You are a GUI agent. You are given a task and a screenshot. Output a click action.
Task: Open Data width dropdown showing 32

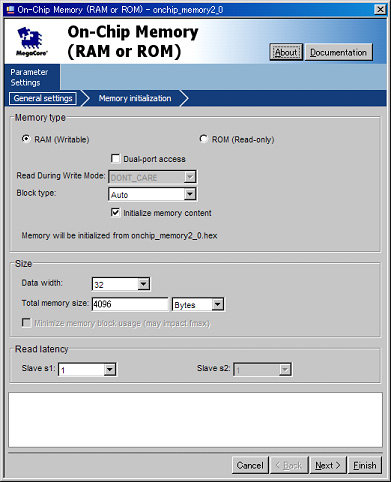click(x=121, y=284)
